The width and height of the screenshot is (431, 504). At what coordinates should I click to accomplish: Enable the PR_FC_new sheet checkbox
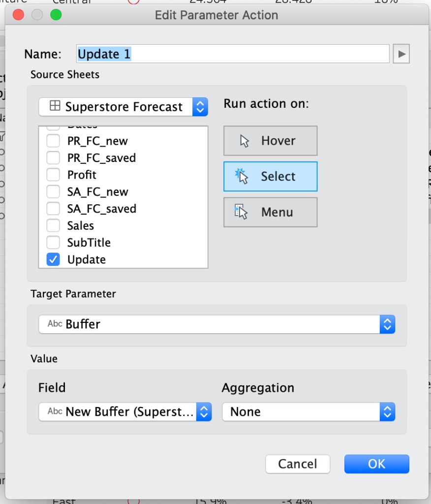tap(53, 141)
